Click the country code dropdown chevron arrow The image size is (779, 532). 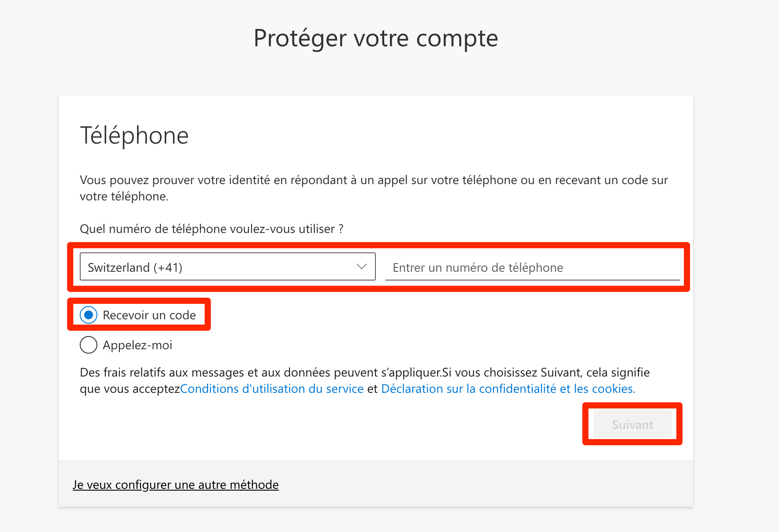click(x=361, y=266)
